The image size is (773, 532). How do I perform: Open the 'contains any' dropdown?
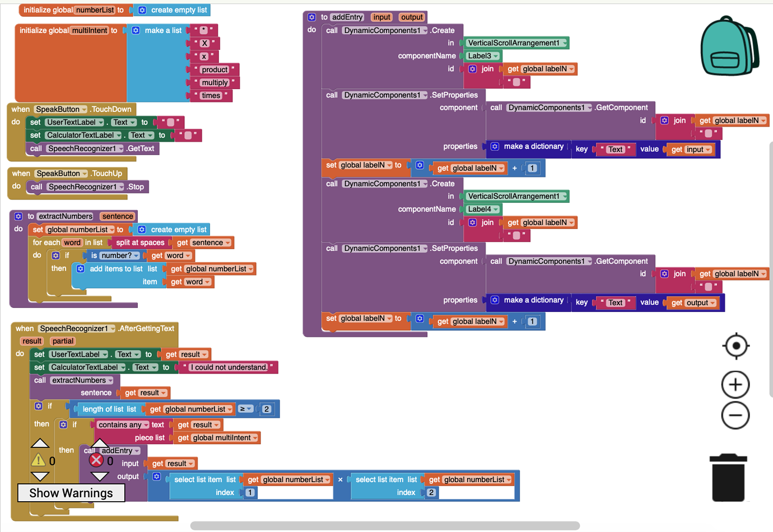point(146,425)
